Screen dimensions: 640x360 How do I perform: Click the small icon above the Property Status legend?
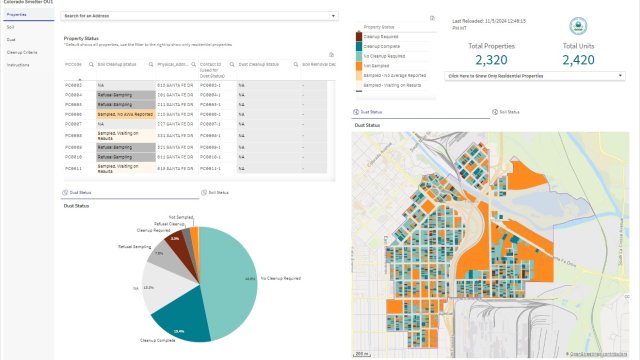coord(432,18)
